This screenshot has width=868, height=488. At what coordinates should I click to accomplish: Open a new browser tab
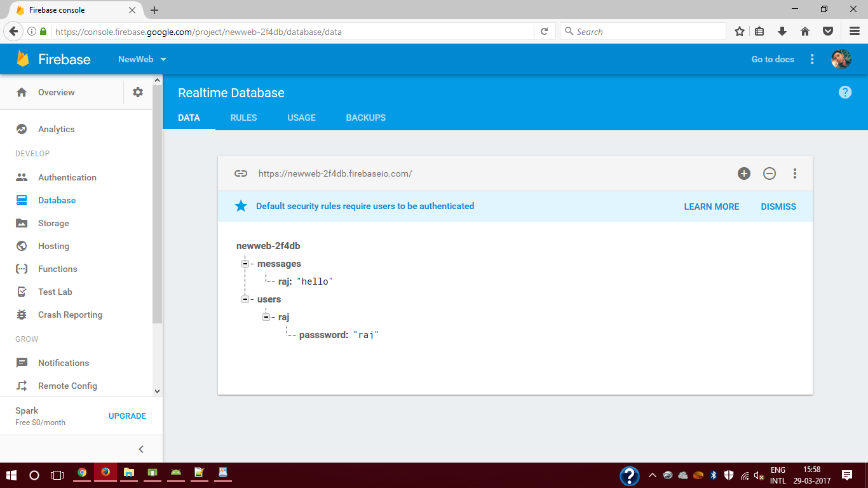pyautogui.click(x=154, y=10)
